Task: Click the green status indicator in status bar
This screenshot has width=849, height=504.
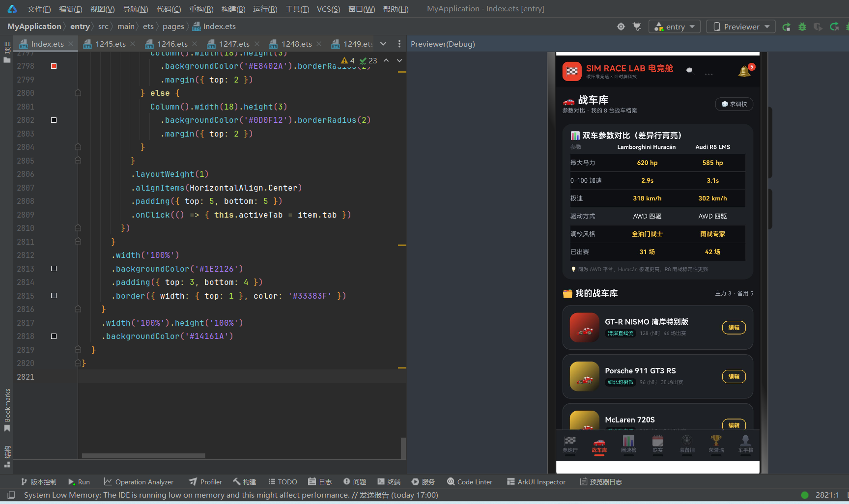Action: pos(805,495)
